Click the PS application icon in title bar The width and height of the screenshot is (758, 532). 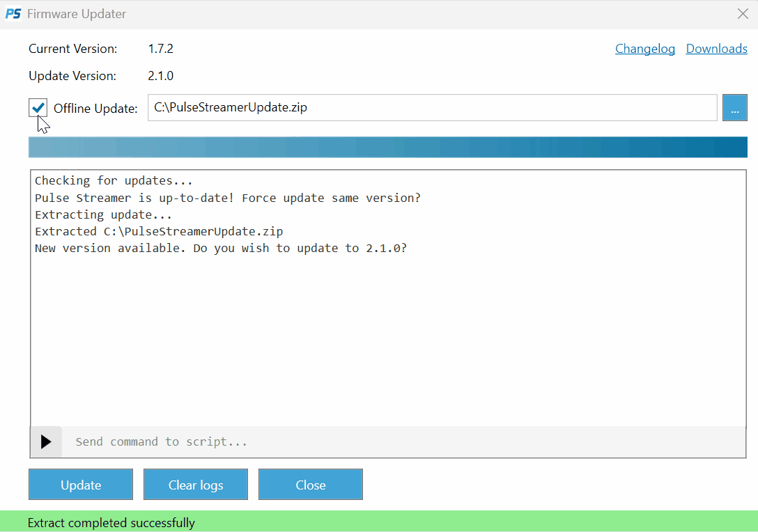(x=13, y=14)
